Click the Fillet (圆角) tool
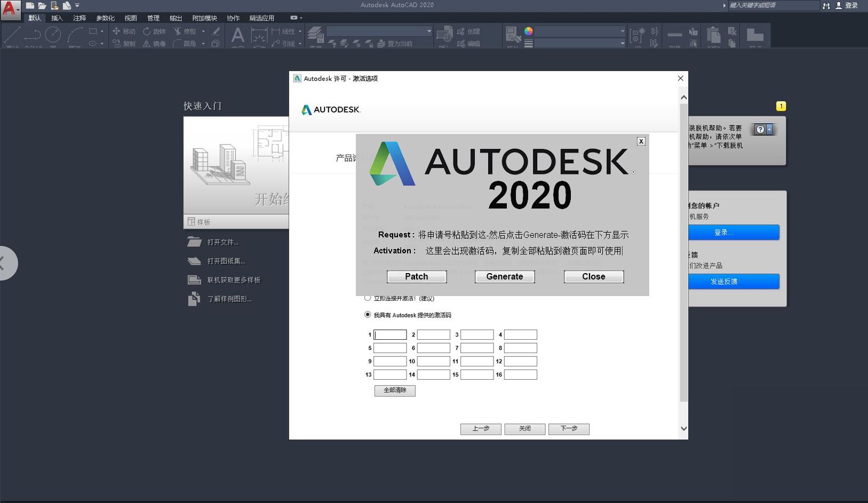Screen dimensions: 868x503 click(x=185, y=44)
